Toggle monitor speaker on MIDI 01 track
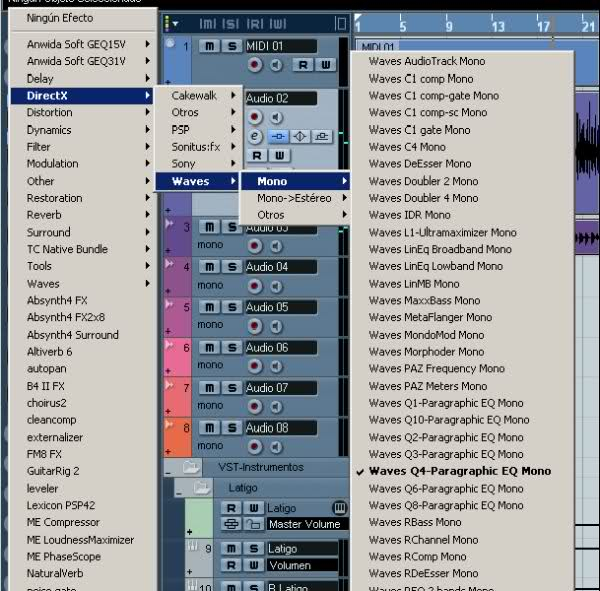600x591 pixels. (x=275, y=64)
